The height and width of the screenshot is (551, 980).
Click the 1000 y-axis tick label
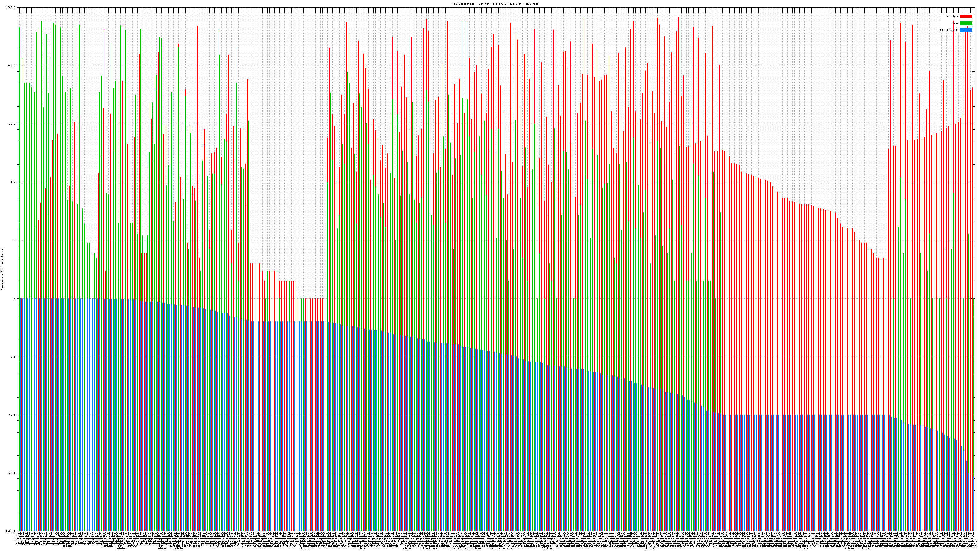pyautogui.click(x=13, y=124)
